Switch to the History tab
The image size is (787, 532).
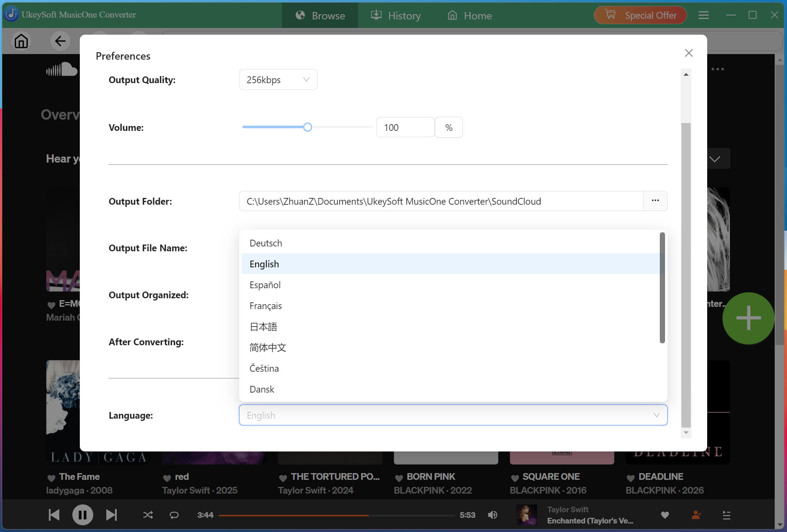396,15
